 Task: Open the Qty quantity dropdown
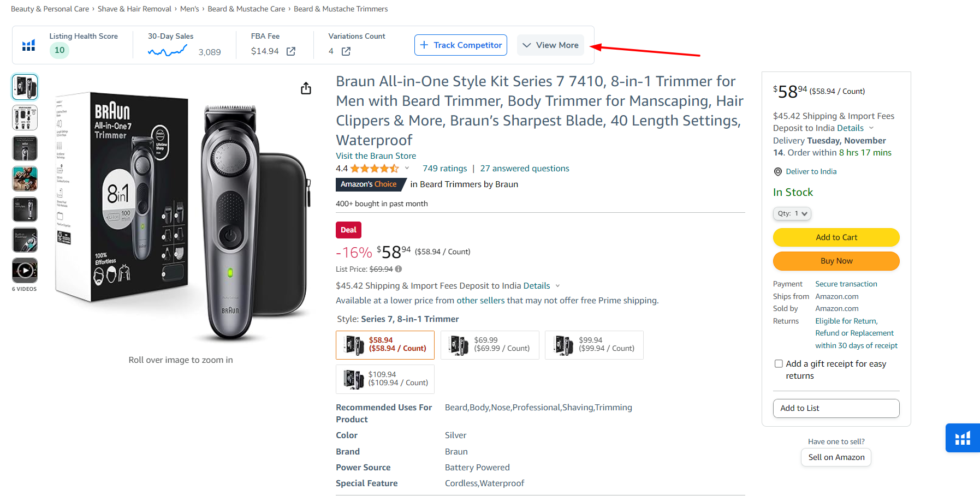coord(792,213)
